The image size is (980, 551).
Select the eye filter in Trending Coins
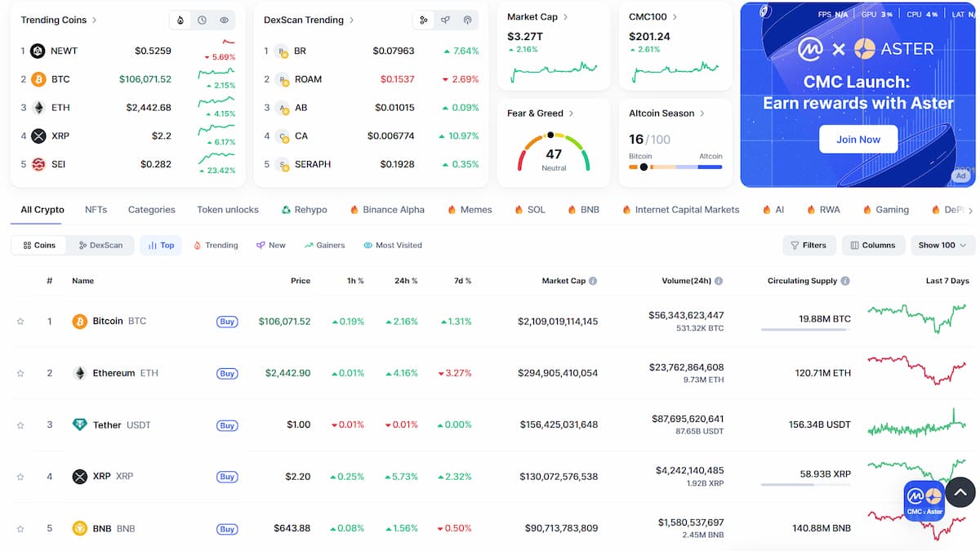click(224, 20)
